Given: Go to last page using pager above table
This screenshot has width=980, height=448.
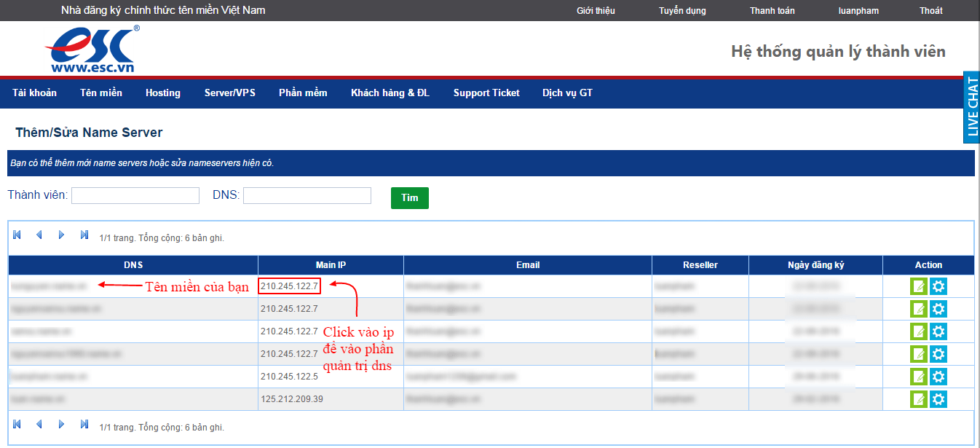Looking at the screenshot, I should pos(84,235).
